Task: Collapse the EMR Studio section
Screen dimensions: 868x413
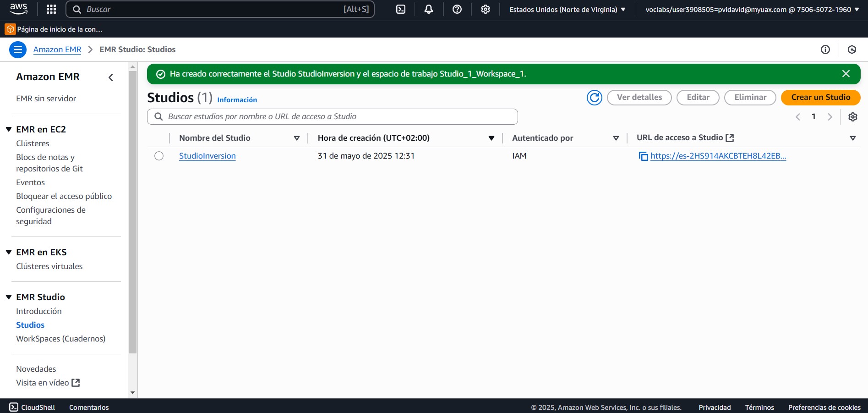Action: point(9,297)
